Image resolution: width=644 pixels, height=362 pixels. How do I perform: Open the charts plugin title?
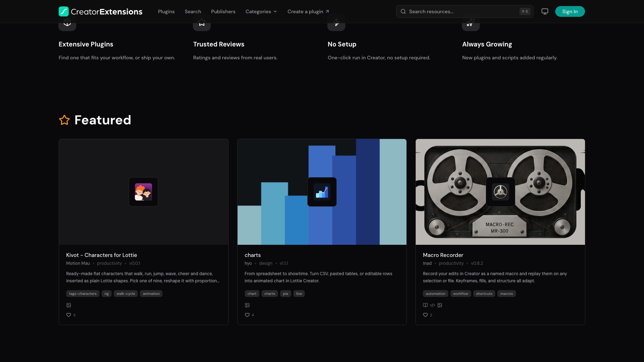[253, 255]
